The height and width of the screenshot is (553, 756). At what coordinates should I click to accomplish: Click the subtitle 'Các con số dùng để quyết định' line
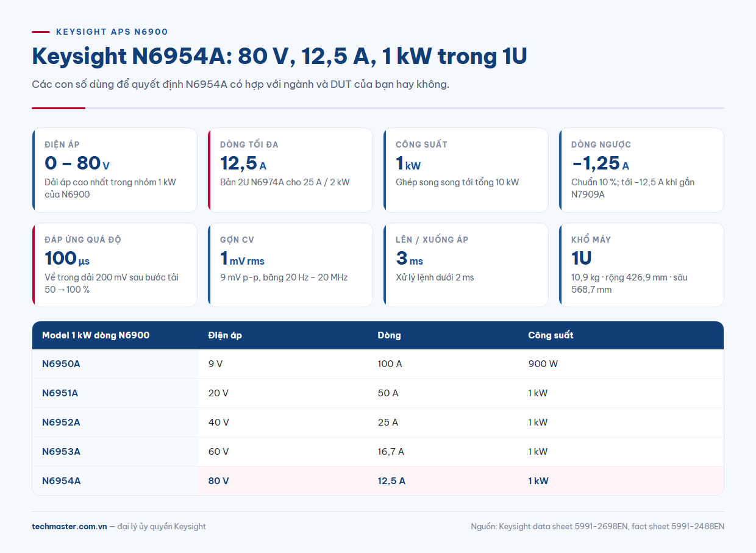pos(240,84)
